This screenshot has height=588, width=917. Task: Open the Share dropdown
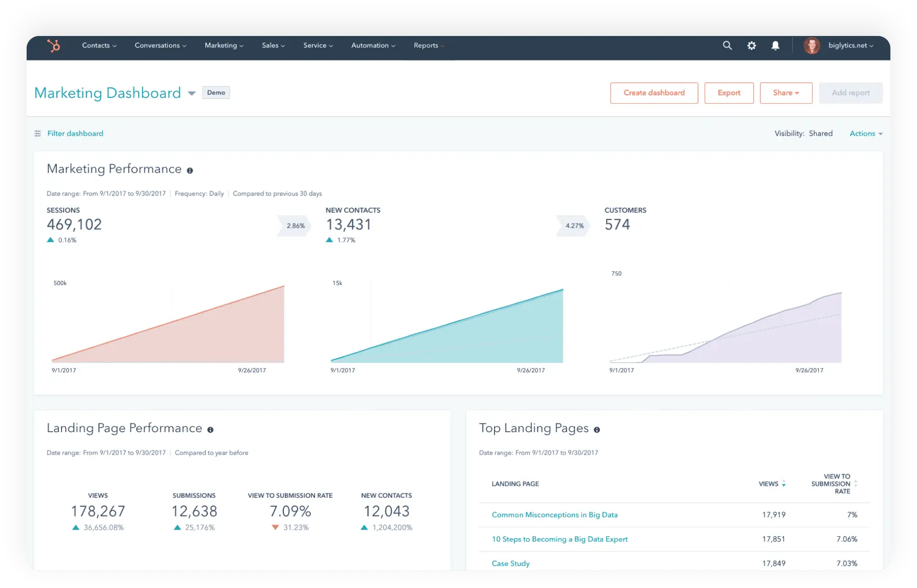[786, 93]
